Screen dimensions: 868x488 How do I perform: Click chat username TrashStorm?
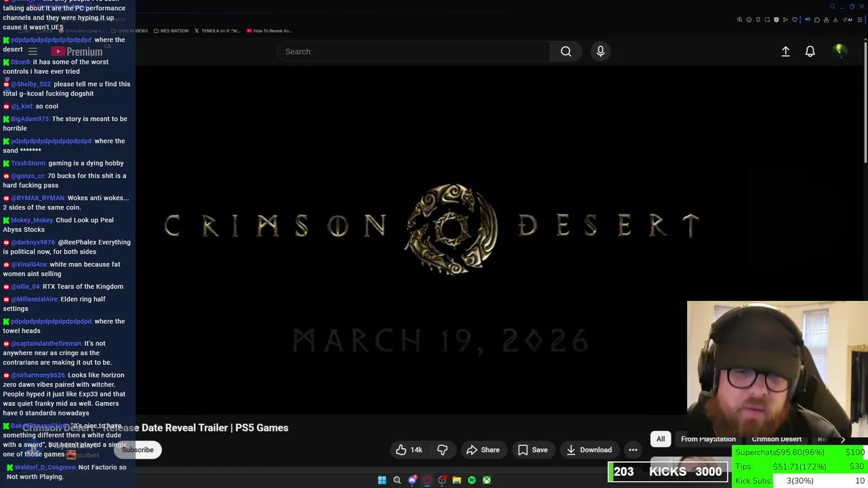(x=28, y=163)
